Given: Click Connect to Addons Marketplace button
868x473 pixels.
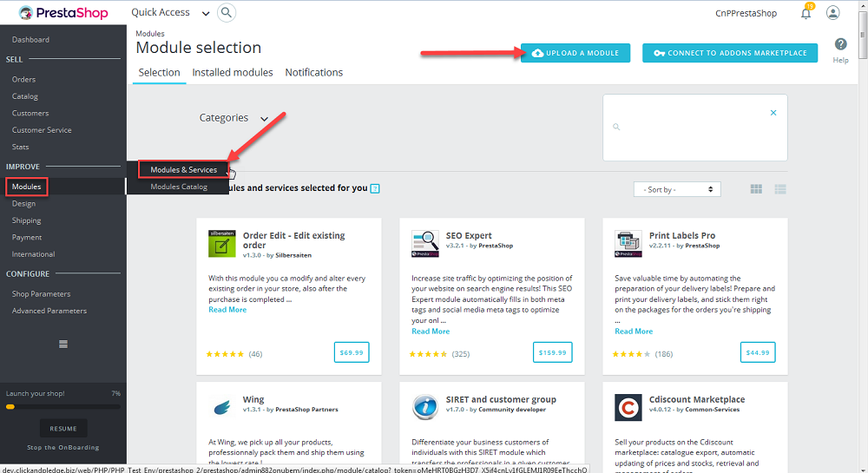Looking at the screenshot, I should coord(730,53).
